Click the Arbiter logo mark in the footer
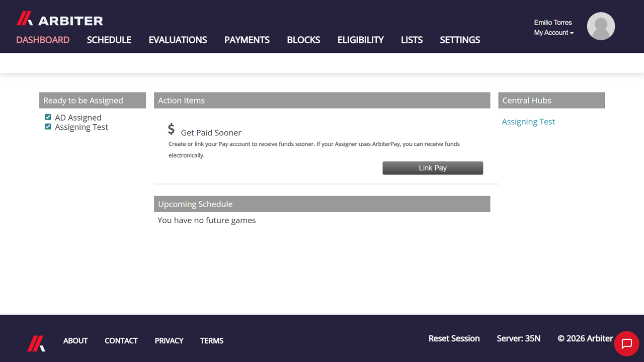This screenshot has height=362, width=644. pos(36,343)
